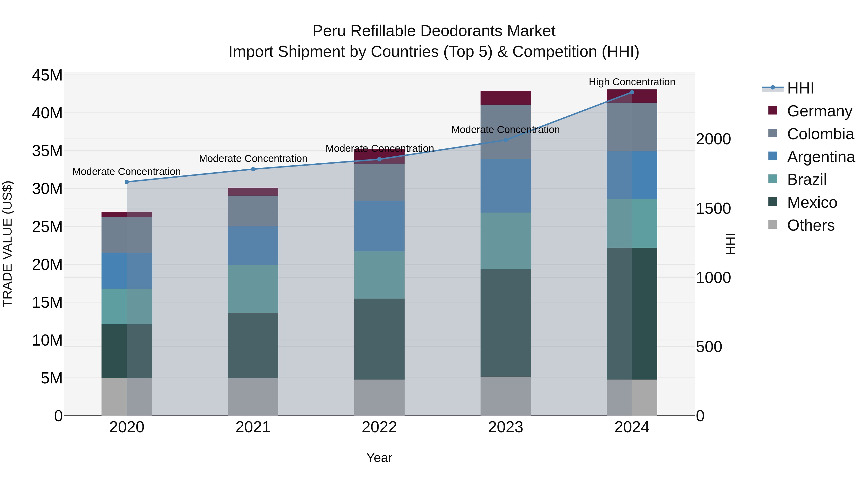Select the 2020 HHI data point
Viewport: 868px width, 488px height.
(127, 182)
